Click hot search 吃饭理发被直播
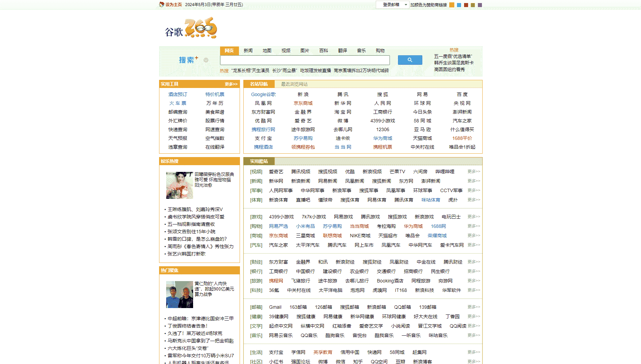This screenshot has width=641, height=364. click(315, 70)
